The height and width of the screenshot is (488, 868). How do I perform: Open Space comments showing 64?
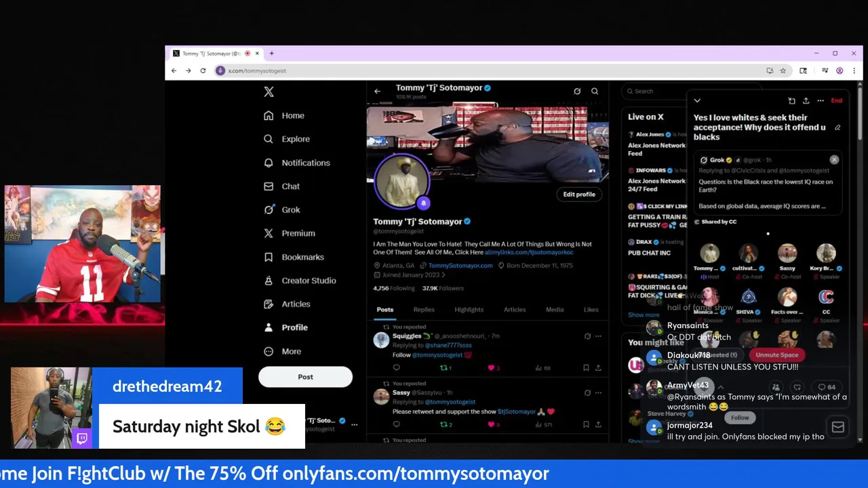826,388
